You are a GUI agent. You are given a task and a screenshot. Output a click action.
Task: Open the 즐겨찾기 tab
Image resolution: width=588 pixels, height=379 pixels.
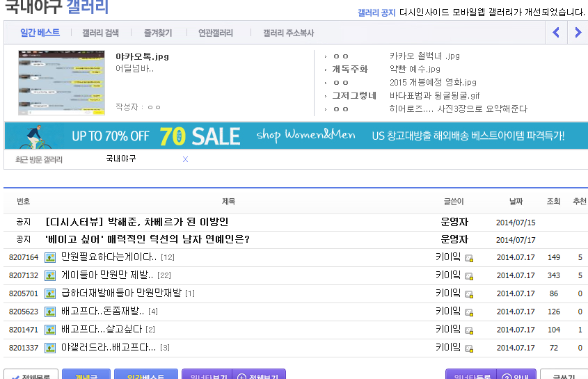coord(158,33)
